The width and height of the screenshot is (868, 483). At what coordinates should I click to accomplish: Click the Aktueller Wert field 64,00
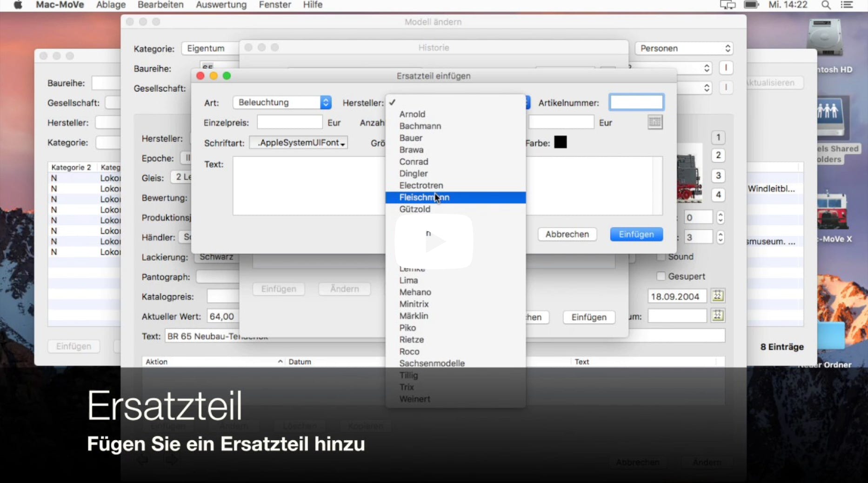[223, 316]
